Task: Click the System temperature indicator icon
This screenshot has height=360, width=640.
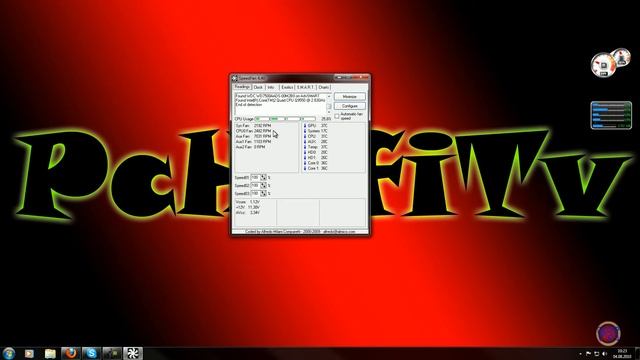Action: pos(305,131)
